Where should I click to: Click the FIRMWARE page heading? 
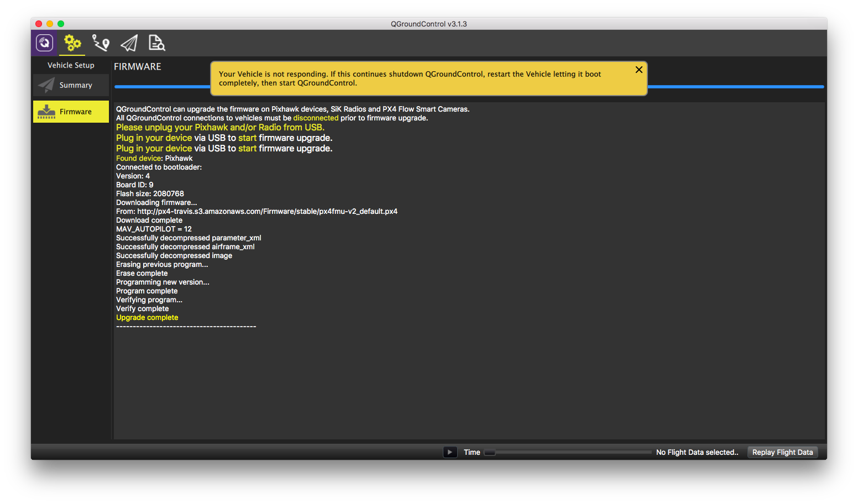[x=138, y=66]
